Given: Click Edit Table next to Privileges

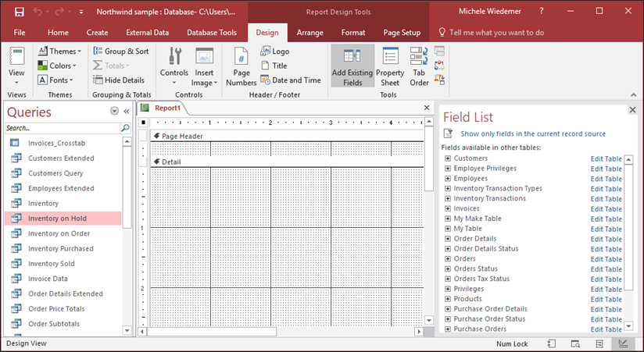Looking at the screenshot, I should 606,290.
